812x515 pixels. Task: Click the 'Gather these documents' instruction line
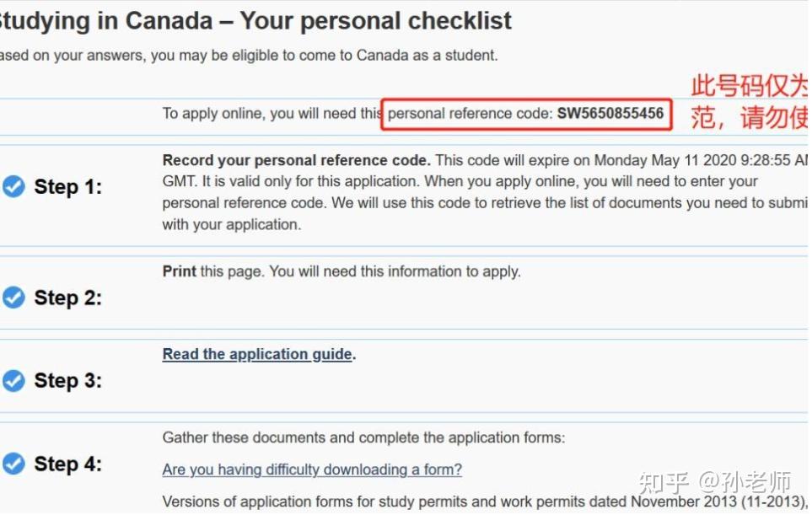point(363,437)
